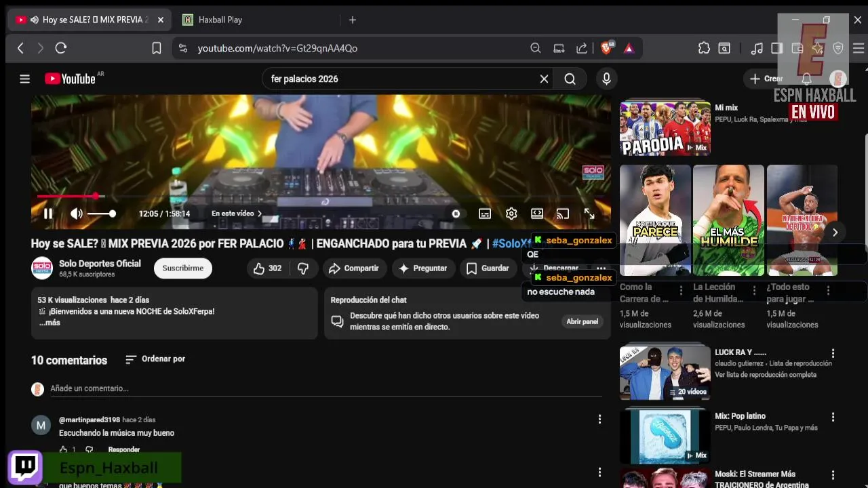This screenshot has height=488, width=868.
Task: Expand description with '...más'
Action: (x=50, y=323)
